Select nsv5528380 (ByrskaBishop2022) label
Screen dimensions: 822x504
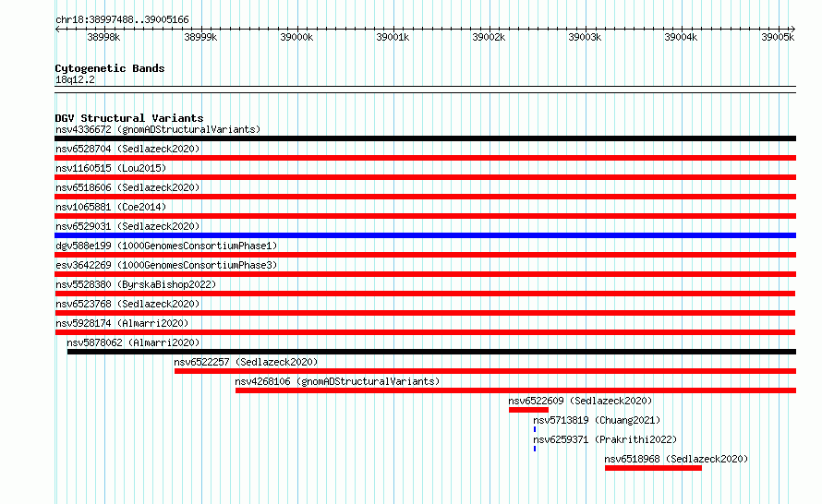point(136,284)
